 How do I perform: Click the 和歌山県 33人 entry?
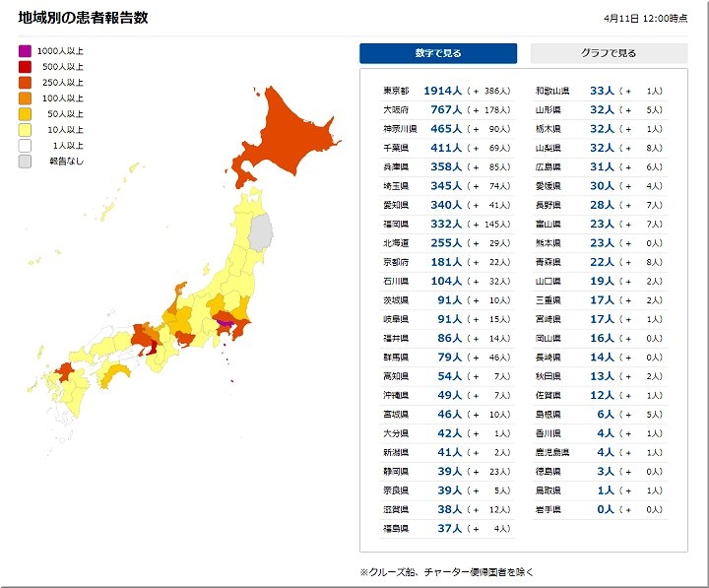pyautogui.click(x=599, y=91)
